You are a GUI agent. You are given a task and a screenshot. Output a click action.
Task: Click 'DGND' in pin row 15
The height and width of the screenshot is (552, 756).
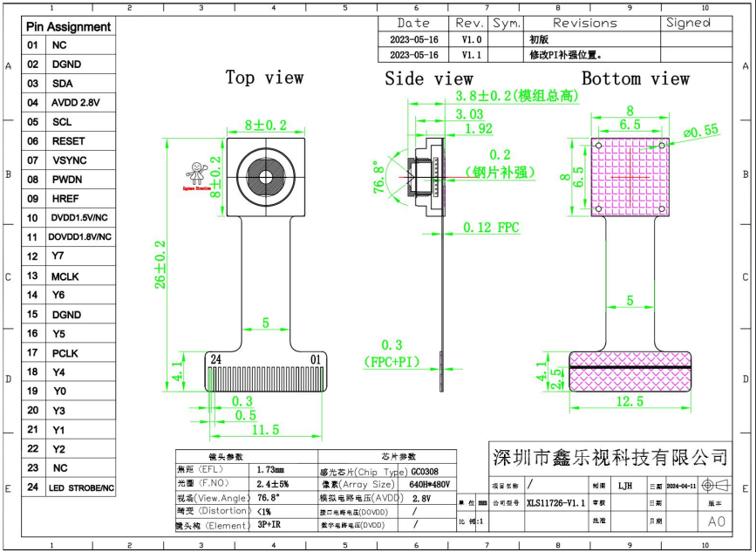click(66, 315)
